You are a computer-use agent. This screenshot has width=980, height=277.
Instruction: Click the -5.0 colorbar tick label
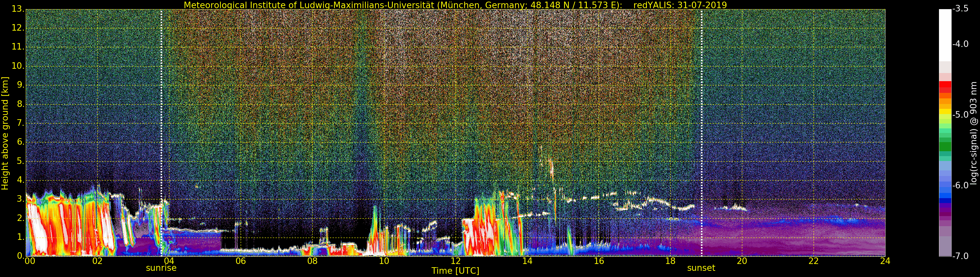coord(960,114)
